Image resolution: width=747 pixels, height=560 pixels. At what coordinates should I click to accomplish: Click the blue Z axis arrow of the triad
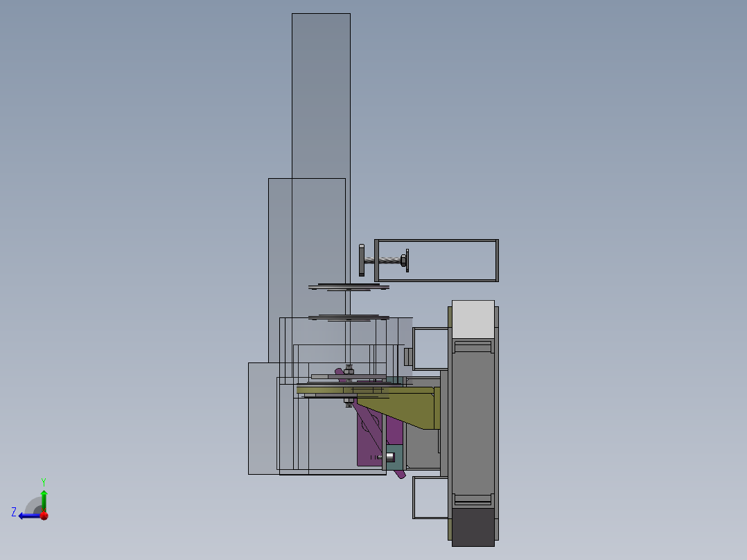tap(30, 516)
